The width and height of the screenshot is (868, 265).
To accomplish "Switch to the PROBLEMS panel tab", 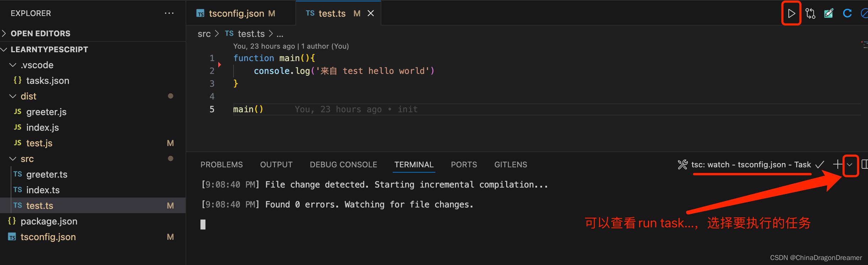I will (x=221, y=164).
